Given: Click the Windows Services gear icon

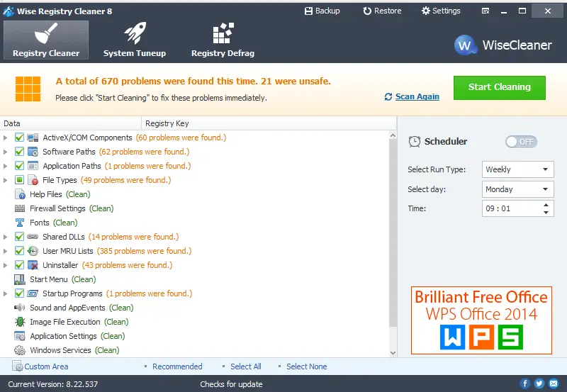Looking at the screenshot, I should [20, 350].
